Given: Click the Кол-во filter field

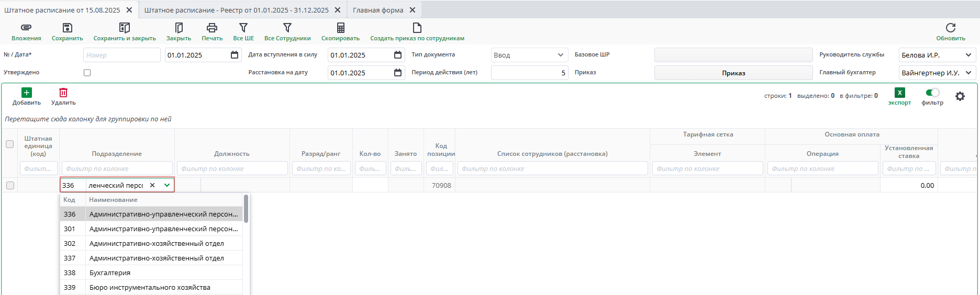Looking at the screenshot, I should (371, 168).
